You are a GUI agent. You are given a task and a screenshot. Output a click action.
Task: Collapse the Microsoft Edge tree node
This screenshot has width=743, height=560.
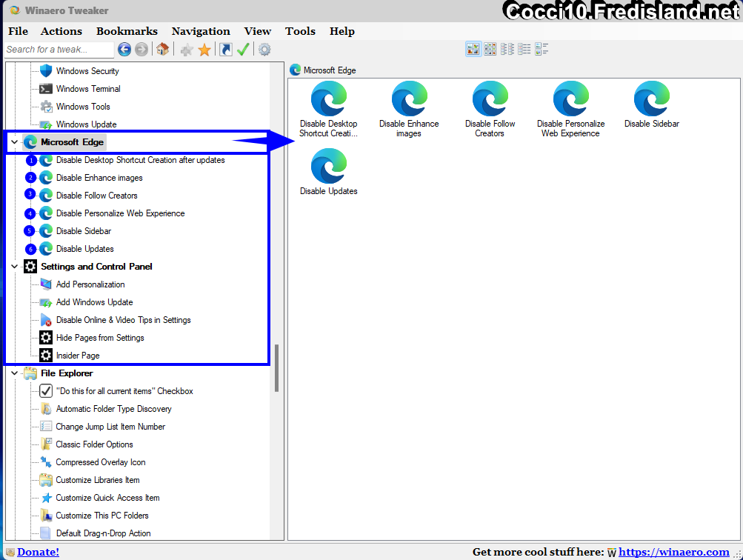pos(15,142)
